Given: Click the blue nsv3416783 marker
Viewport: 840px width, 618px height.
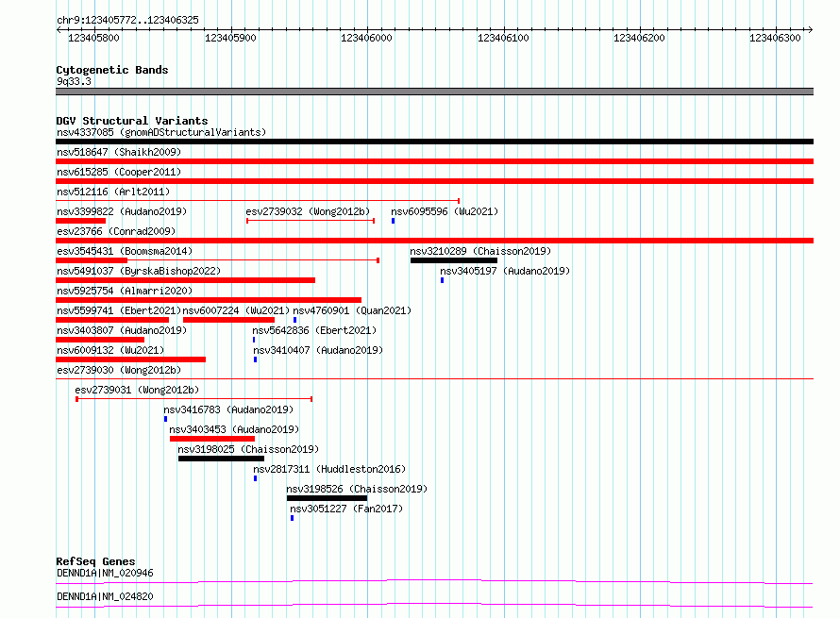Looking at the screenshot, I should [165, 419].
